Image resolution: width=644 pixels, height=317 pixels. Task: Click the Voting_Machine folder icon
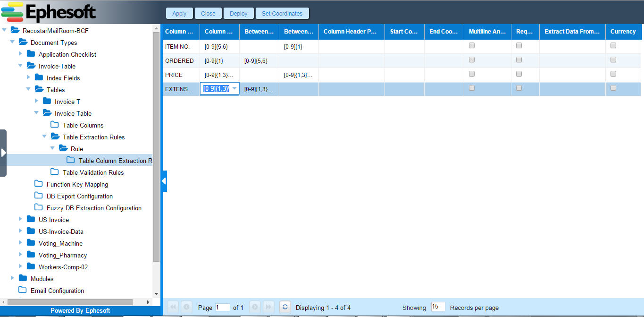[31, 243]
